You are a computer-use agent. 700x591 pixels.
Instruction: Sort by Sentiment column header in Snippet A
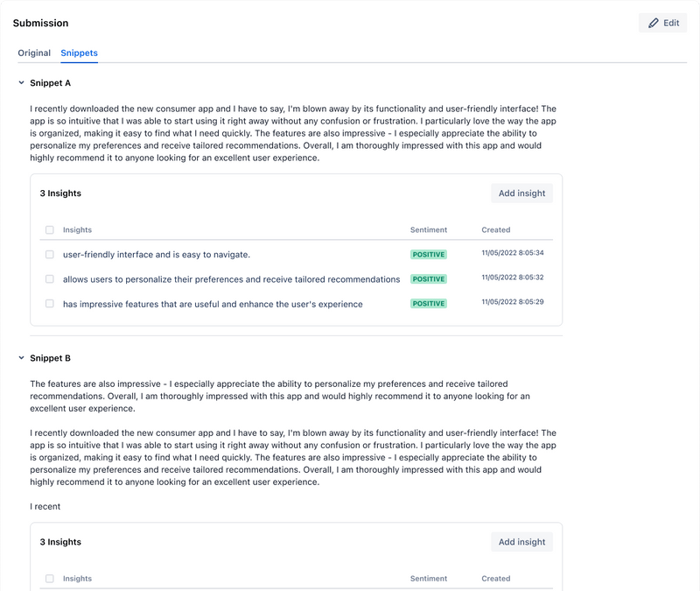pyautogui.click(x=429, y=230)
